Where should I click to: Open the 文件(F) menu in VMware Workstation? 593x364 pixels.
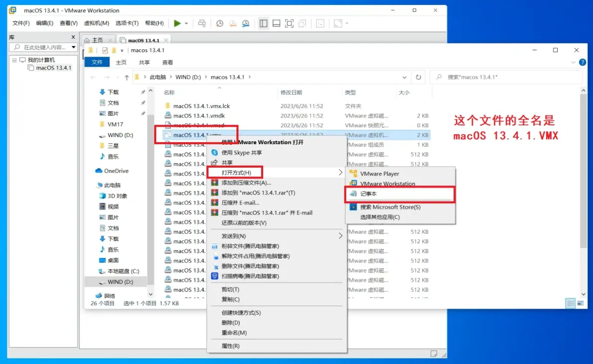coord(21,23)
